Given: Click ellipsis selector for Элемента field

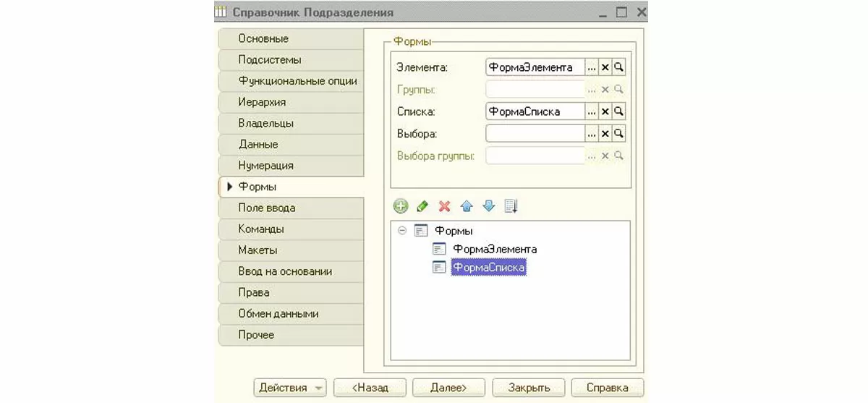Looking at the screenshot, I should tap(592, 67).
